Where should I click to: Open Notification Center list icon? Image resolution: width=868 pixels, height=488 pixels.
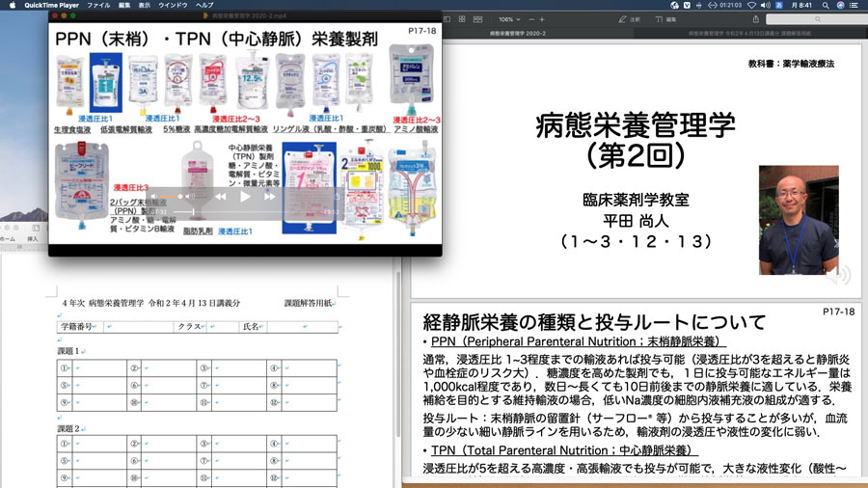pos(854,5)
